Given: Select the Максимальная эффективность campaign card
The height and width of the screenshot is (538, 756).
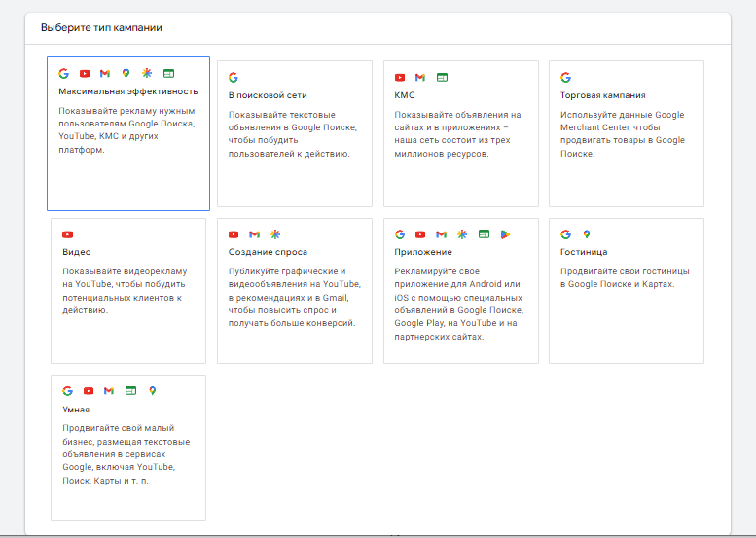Looking at the screenshot, I should pyautogui.click(x=128, y=133).
